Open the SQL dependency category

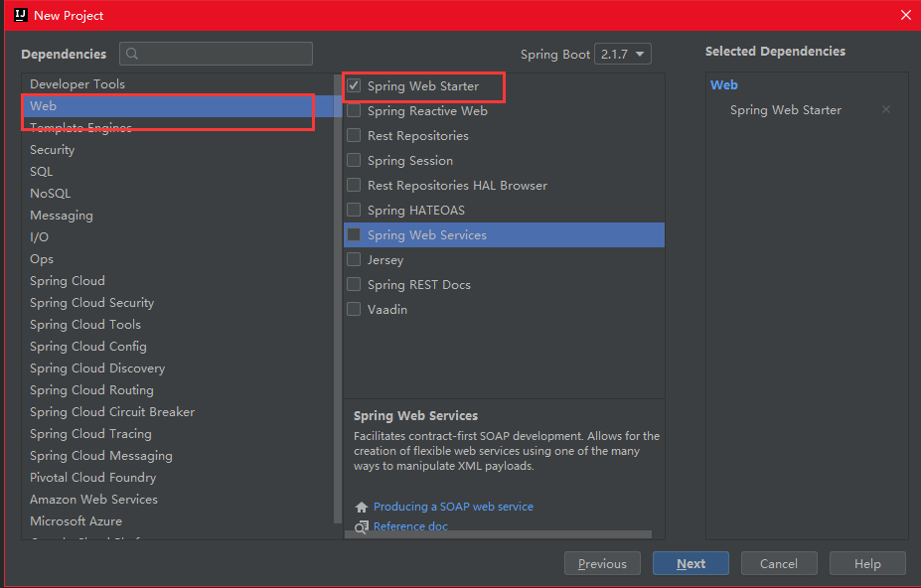point(178,171)
